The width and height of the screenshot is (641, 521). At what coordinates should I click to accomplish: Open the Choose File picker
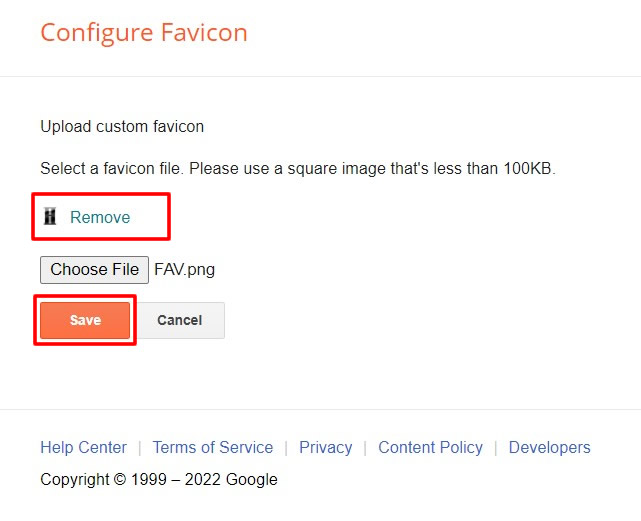pos(94,269)
